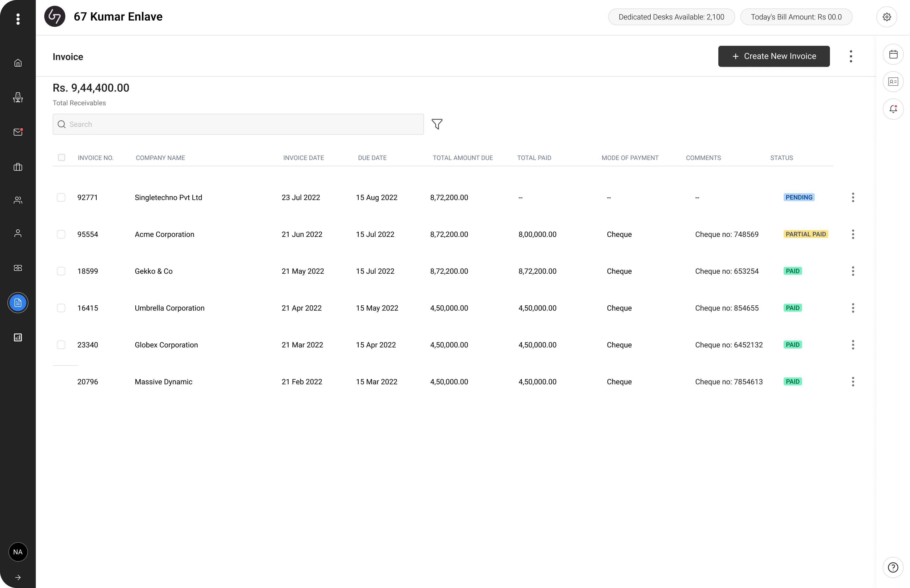Image resolution: width=910 pixels, height=588 pixels.
Task: Tick the checkbox for Gekko & Co invoice
Action: pyautogui.click(x=61, y=271)
